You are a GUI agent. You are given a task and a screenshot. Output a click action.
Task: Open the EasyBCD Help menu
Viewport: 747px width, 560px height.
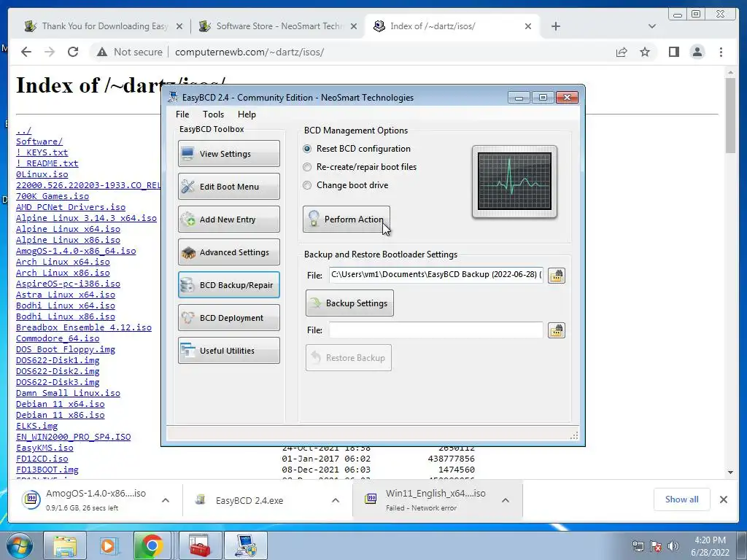click(247, 114)
